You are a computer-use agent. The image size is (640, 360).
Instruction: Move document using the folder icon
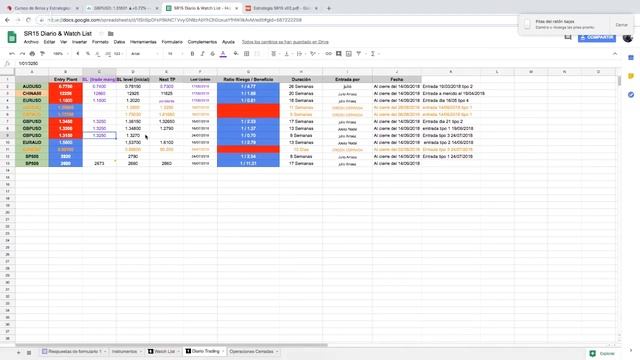click(111, 34)
